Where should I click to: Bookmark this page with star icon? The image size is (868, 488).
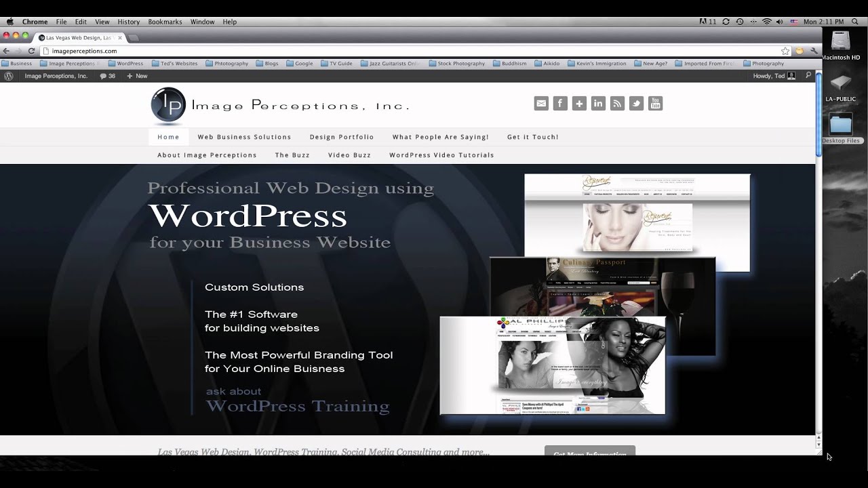pyautogui.click(x=785, y=51)
